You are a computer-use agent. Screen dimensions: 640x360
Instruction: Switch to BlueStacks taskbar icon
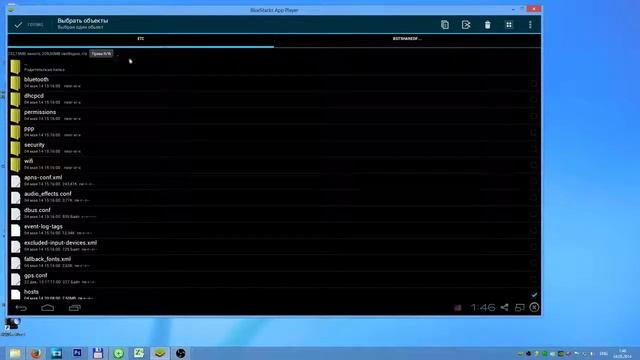[x=160, y=353]
